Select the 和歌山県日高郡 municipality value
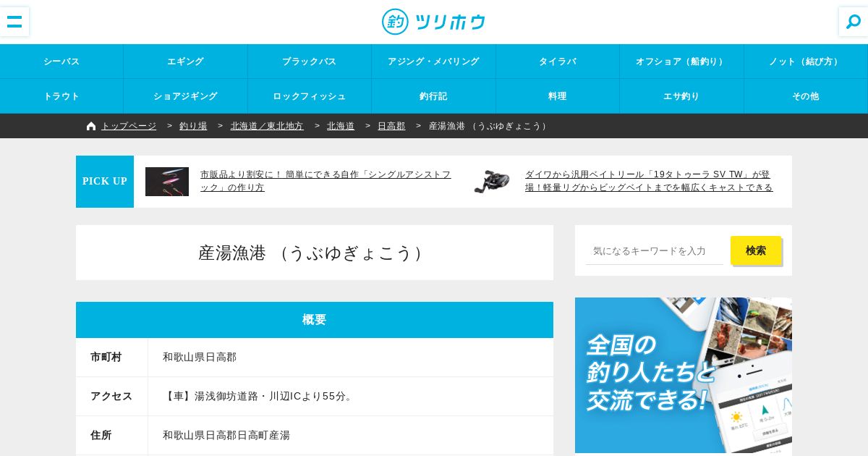This screenshot has width=868, height=456. 200,358
